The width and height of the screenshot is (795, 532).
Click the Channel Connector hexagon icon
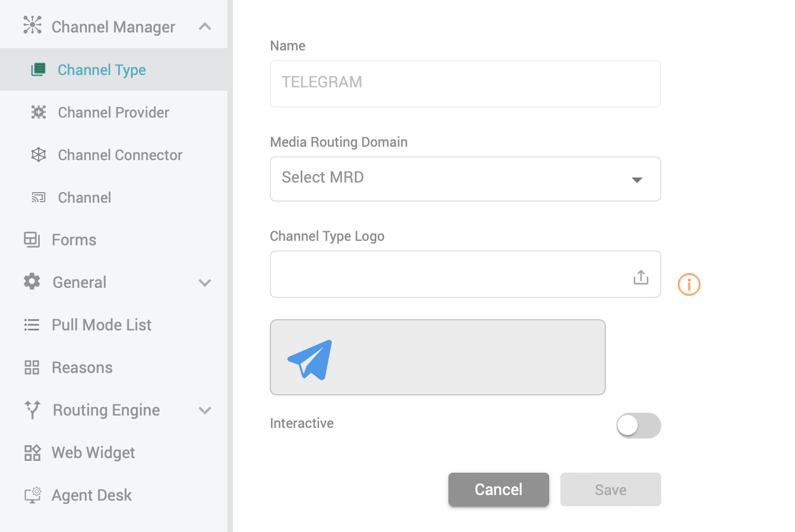point(38,155)
